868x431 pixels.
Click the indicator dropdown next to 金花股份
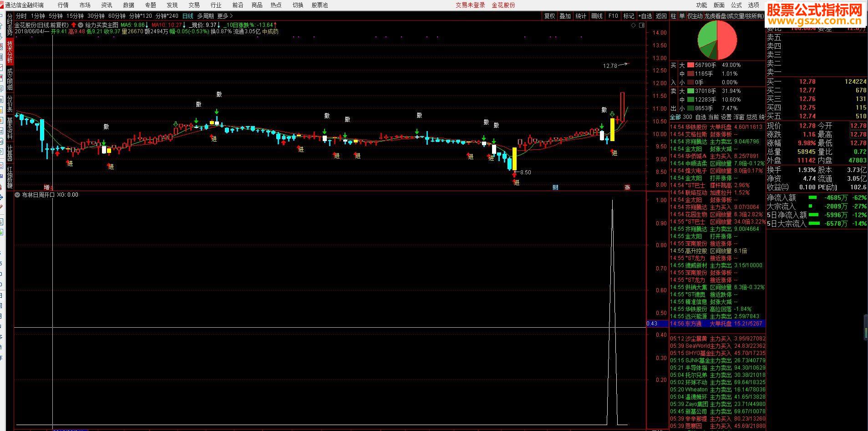(81, 25)
